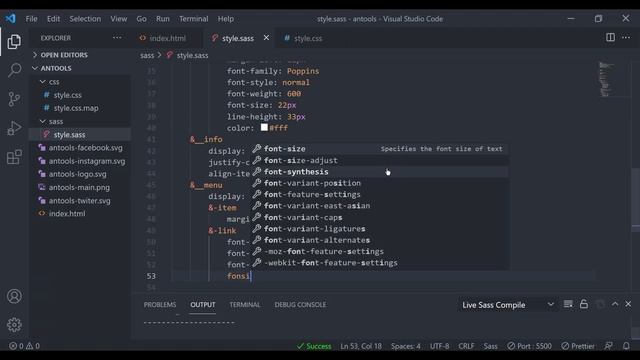
Task: Open the Manage gear icon
Action: (x=14, y=324)
